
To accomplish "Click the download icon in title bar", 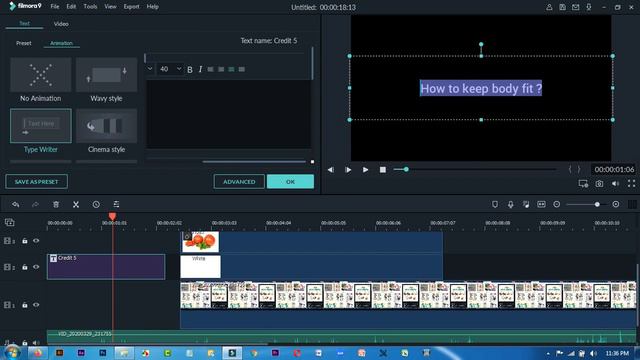I will (x=589, y=7).
